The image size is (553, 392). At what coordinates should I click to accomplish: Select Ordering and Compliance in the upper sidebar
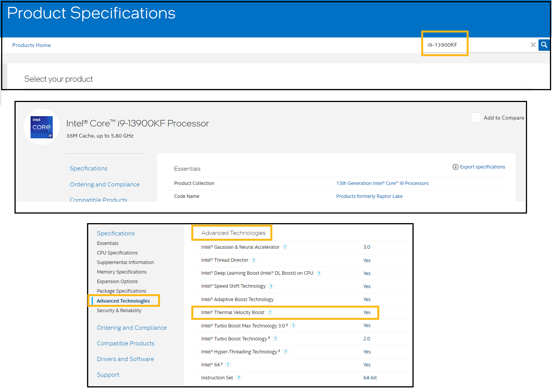click(x=105, y=185)
